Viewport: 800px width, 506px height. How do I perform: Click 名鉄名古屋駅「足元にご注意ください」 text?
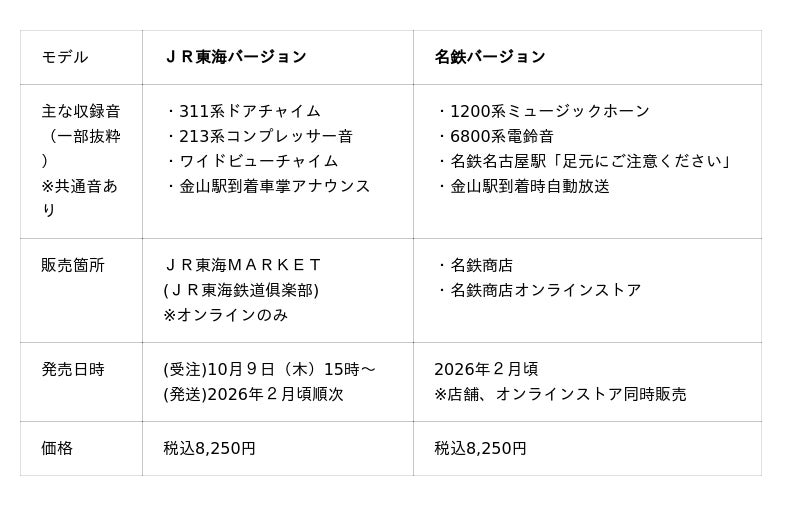tap(584, 161)
